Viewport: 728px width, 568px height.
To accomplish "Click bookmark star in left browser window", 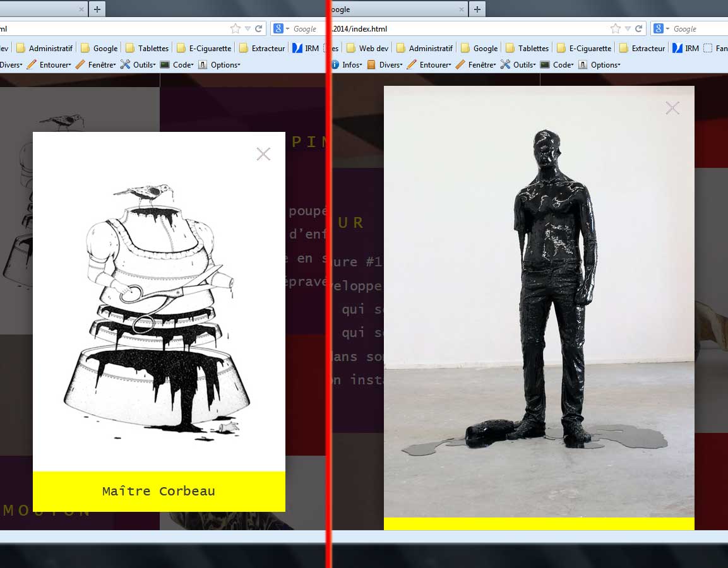I will pos(236,28).
